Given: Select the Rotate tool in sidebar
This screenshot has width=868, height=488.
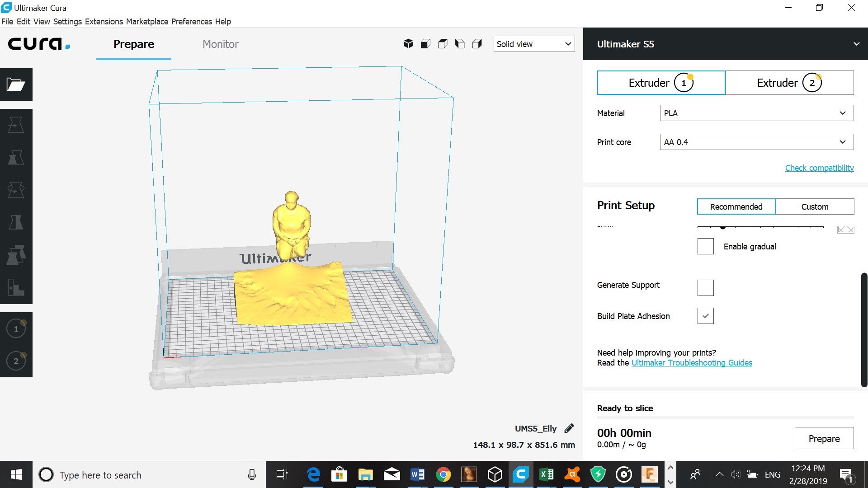Looking at the screenshot, I should (16, 190).
